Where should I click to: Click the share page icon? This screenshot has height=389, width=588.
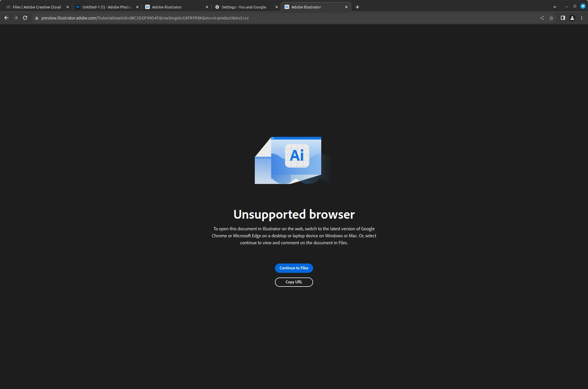[x=542, y=18]
